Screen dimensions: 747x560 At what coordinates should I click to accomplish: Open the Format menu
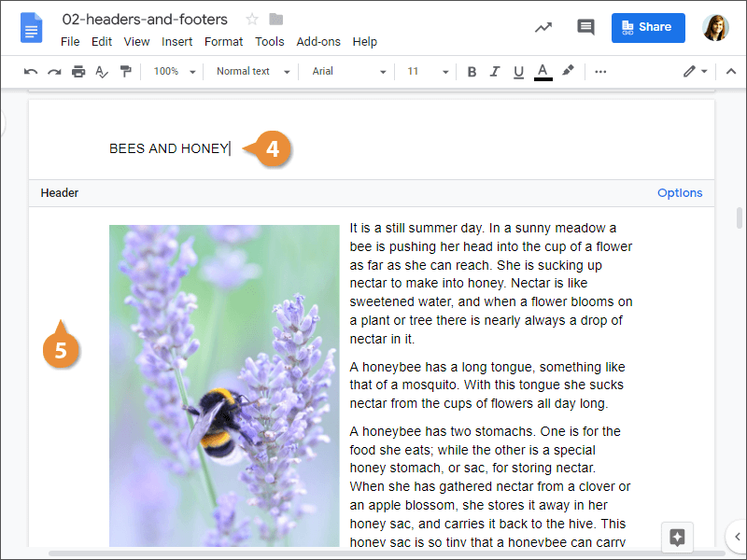click(x=223, y=42)
